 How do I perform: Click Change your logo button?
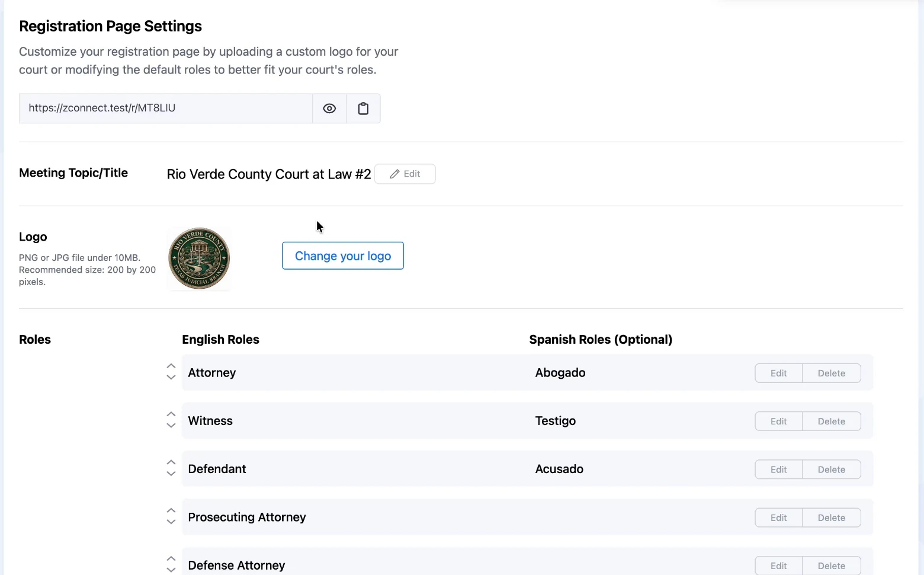(x=343, y=255)
